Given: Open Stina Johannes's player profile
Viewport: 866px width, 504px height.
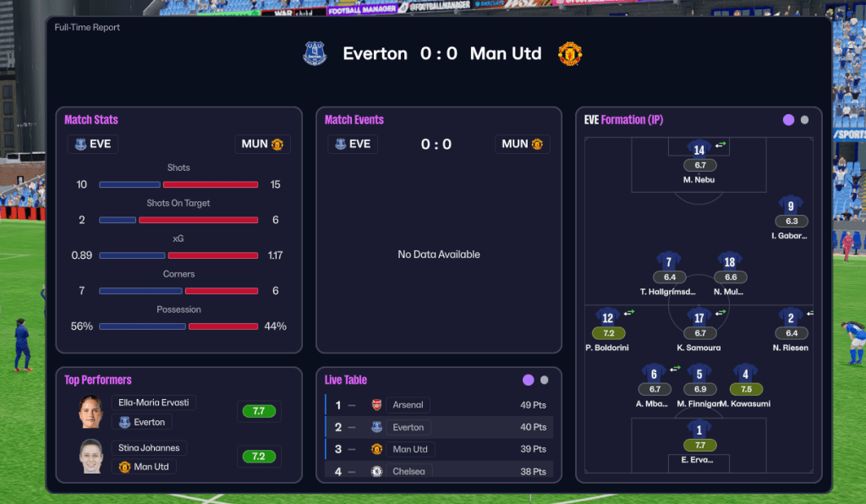Looking at the screenshot, I should (149, 448).
